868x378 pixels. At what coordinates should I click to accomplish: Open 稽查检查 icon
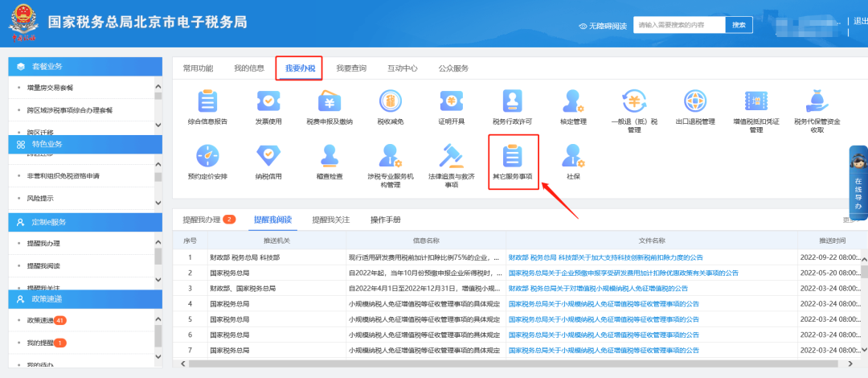pos(330,156)
